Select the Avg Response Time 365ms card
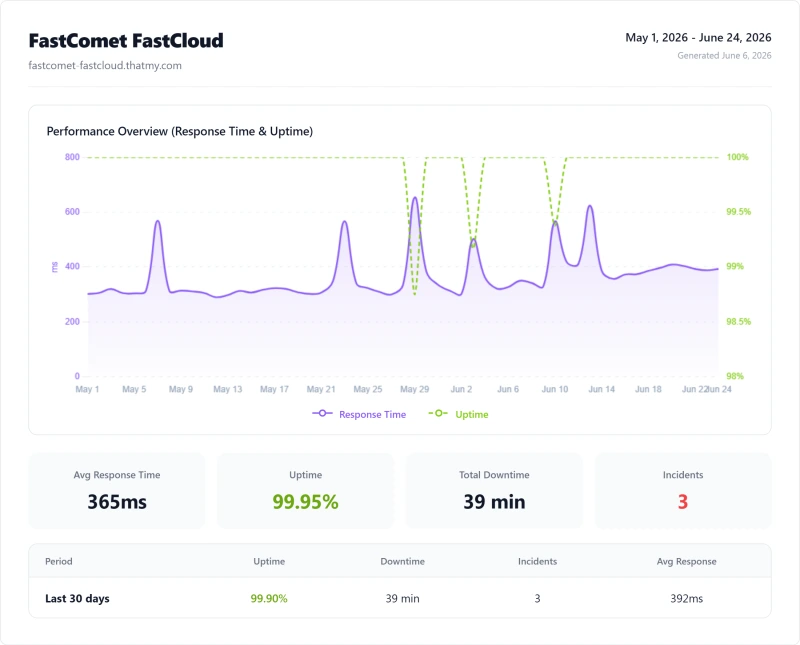The height and width of the screenshot is (645, 800). (x=117, y=491)
